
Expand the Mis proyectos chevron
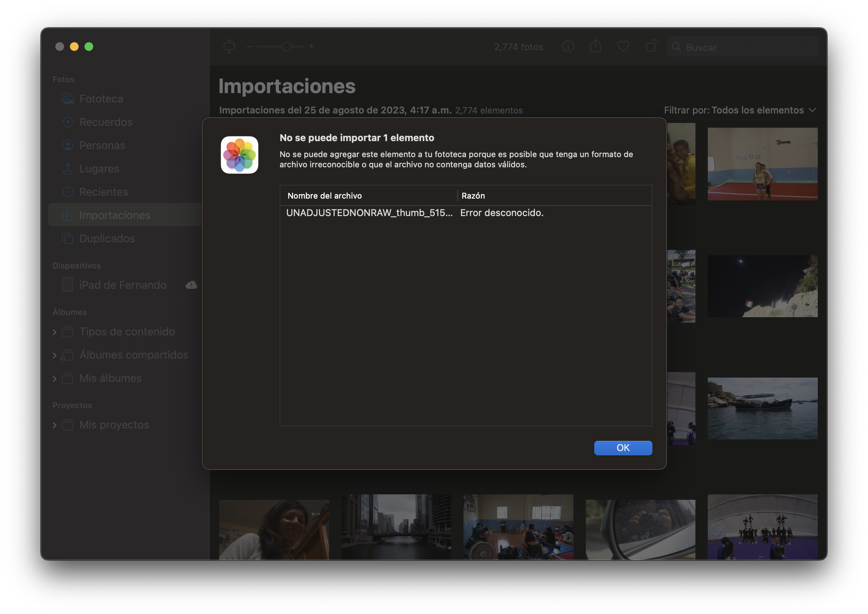[55, 425]
